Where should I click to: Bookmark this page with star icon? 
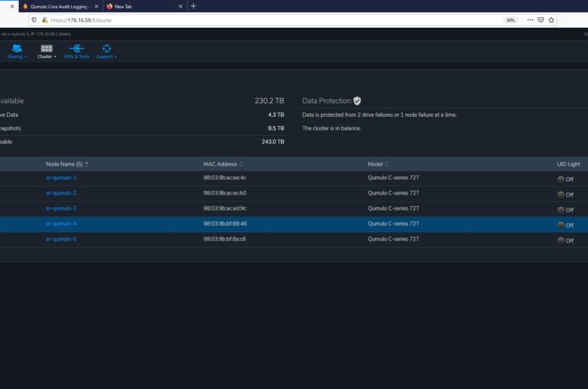[x=551, y=20]
